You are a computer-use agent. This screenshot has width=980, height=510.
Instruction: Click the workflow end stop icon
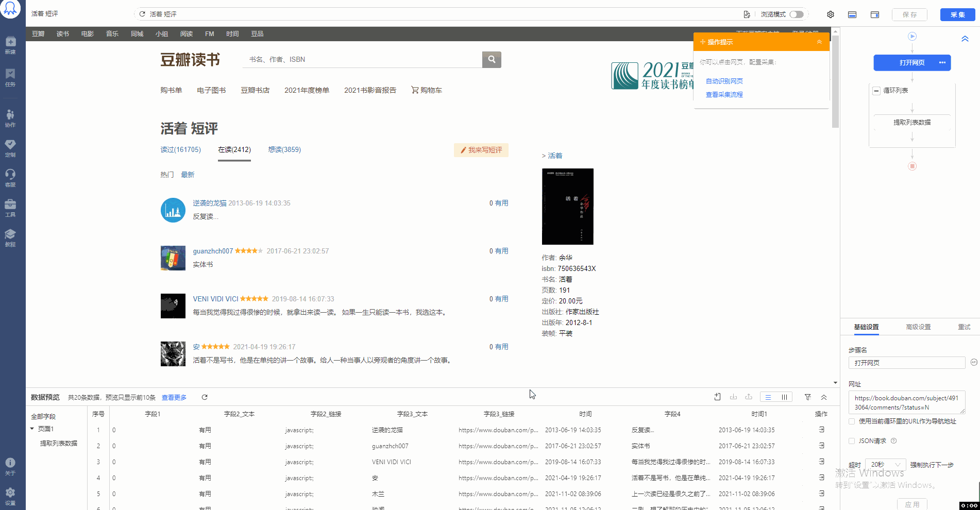coord(912,166)
